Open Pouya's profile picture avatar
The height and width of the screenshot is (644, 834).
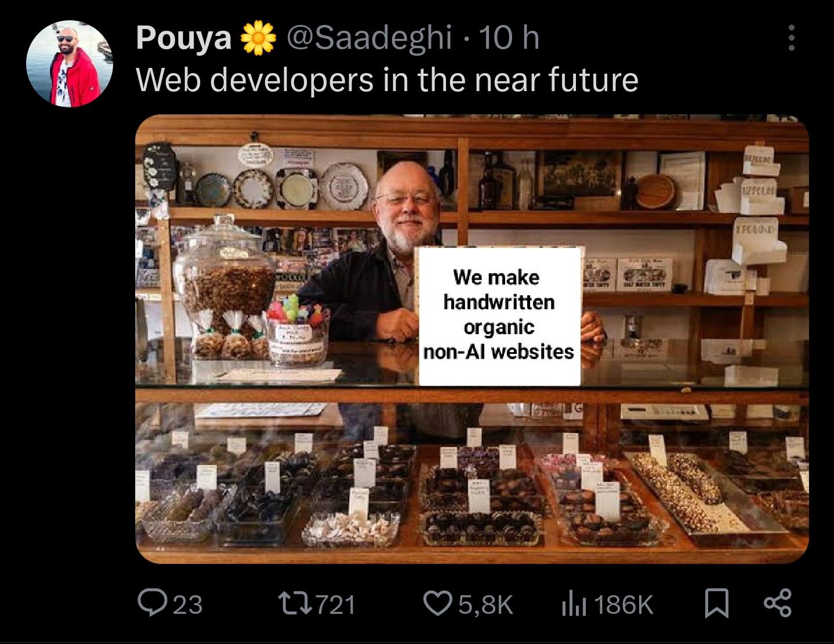click(70, 64)
